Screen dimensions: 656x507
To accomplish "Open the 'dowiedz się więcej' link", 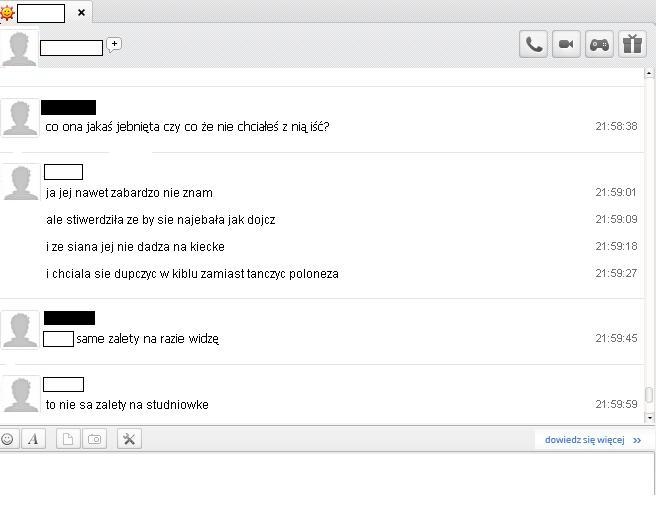I will pyautogui.click(x=584, y=440).
